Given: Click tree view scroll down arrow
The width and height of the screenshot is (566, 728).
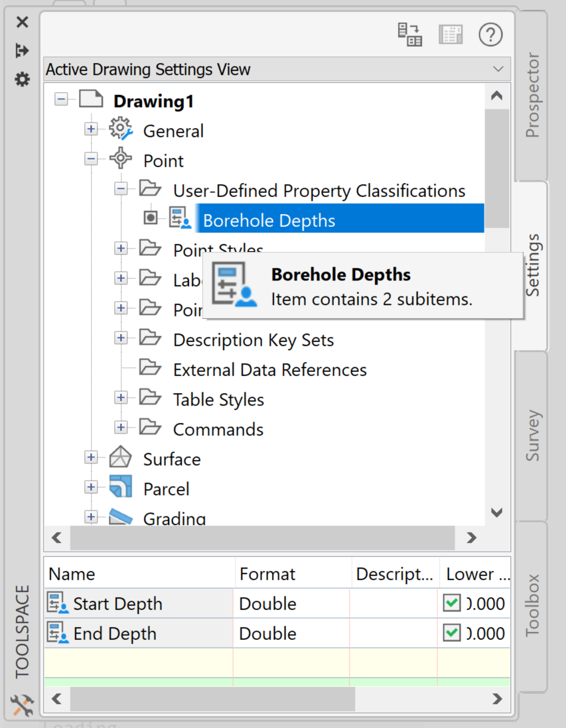Looking at the screenshot, I should 497,513.
